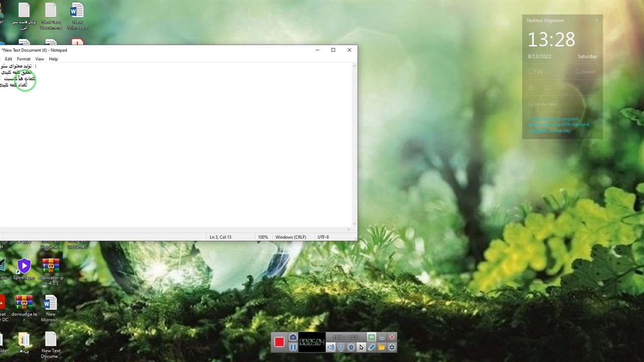Toggle mouse cursor capture icon
Viewport: 644px width, 362px height.
[x=361, y=347]
